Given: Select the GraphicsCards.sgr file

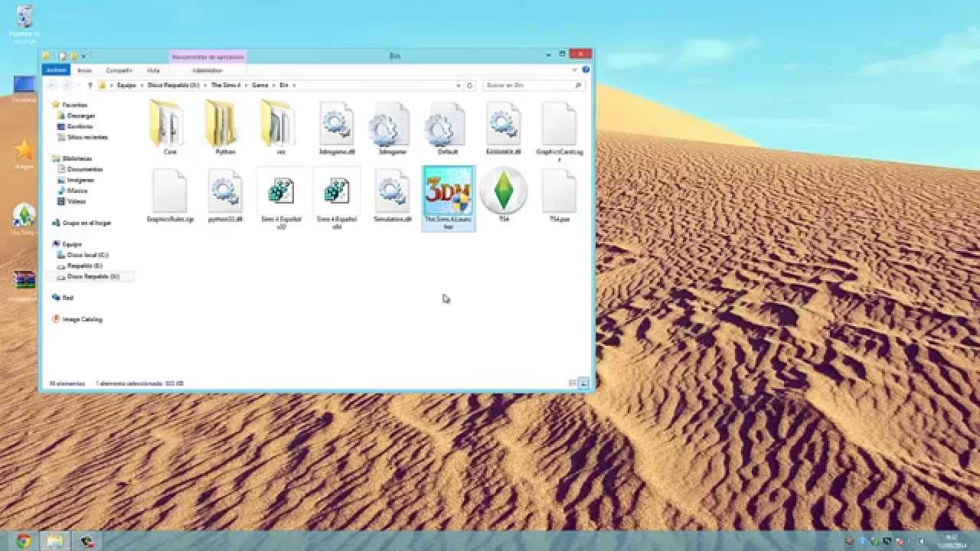Looking at the screenshot, I should pyautogui.click(x=559, y=132).
